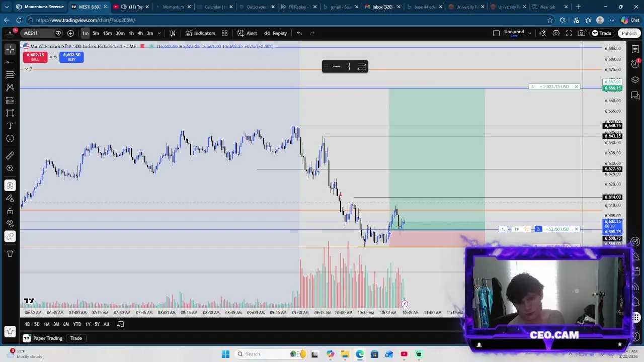This screenshot has height=362, width=644.
Task: Expand the timeframe interval dropdown
Action: (159, 33)
